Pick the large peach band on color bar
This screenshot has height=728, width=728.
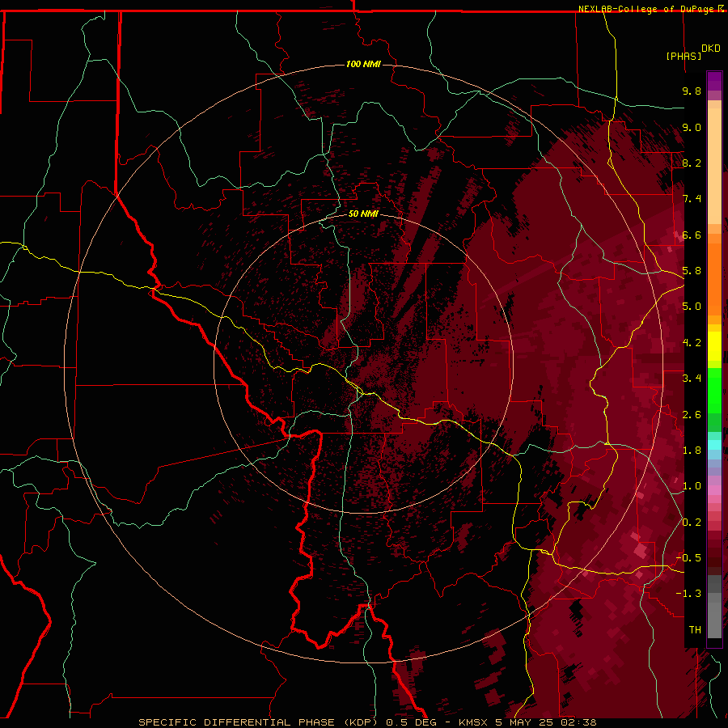714,167
